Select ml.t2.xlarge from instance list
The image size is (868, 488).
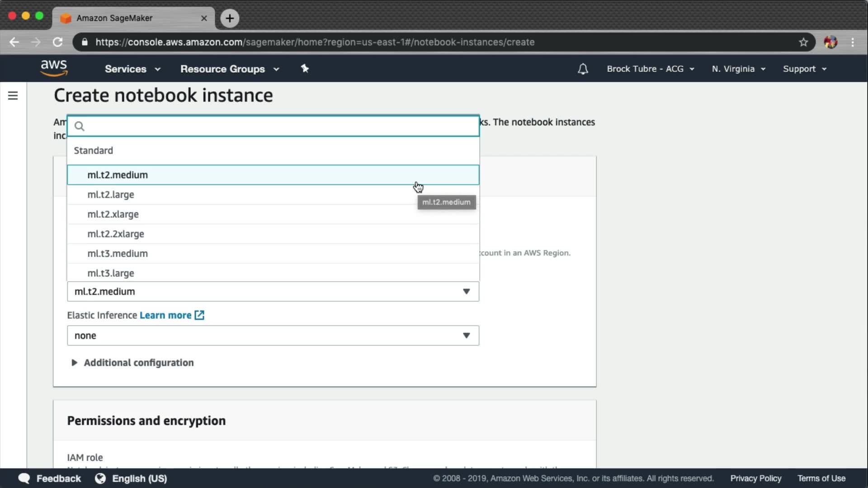[x=113, y=214]
